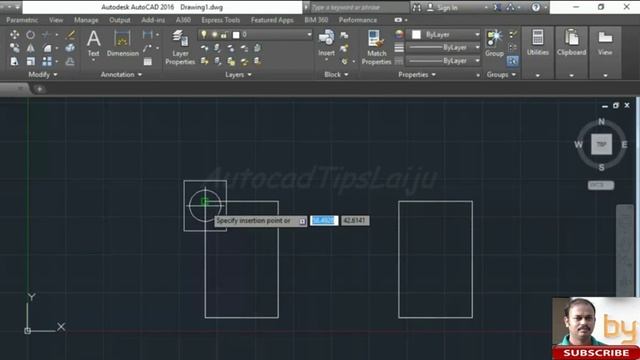Open the Layer Properties manager
The height and width of the screenshot is (360, 640).
180,47
